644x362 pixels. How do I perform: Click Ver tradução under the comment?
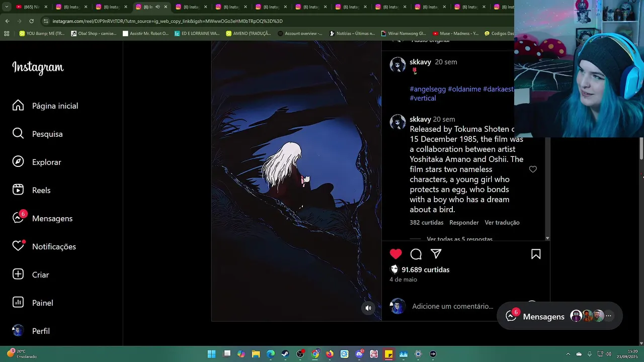click(502, 222)
